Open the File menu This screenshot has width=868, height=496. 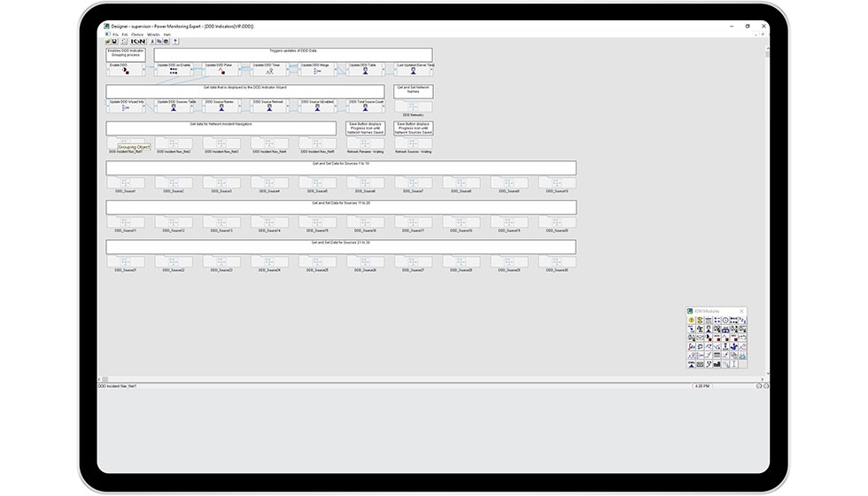click(x=114, y=34)
